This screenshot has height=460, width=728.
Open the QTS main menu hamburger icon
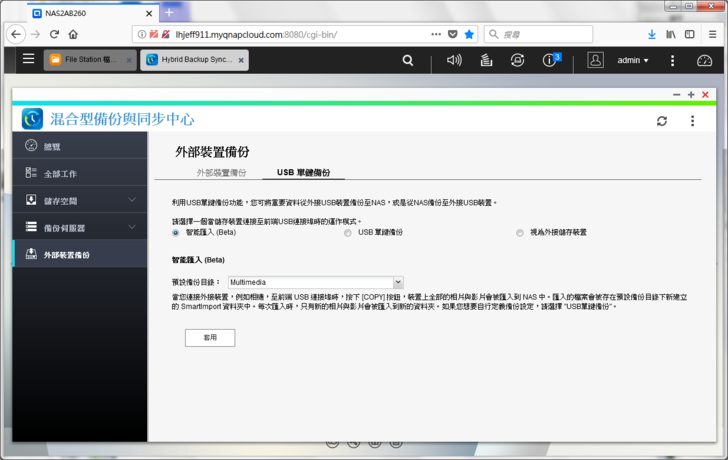tap(28, 60)
